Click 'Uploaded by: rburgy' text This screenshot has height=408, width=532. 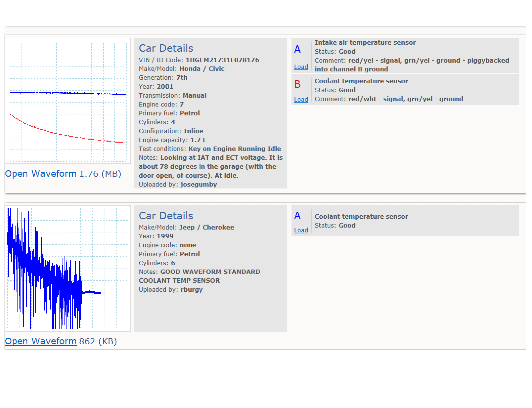click(x=171, y=290)
